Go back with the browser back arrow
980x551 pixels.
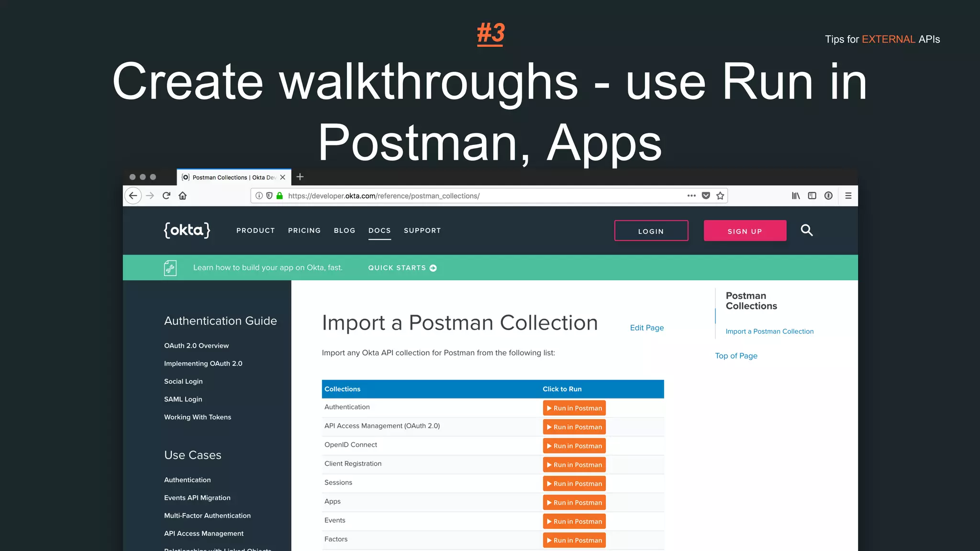pyautogui.click(x=133, y=196)
